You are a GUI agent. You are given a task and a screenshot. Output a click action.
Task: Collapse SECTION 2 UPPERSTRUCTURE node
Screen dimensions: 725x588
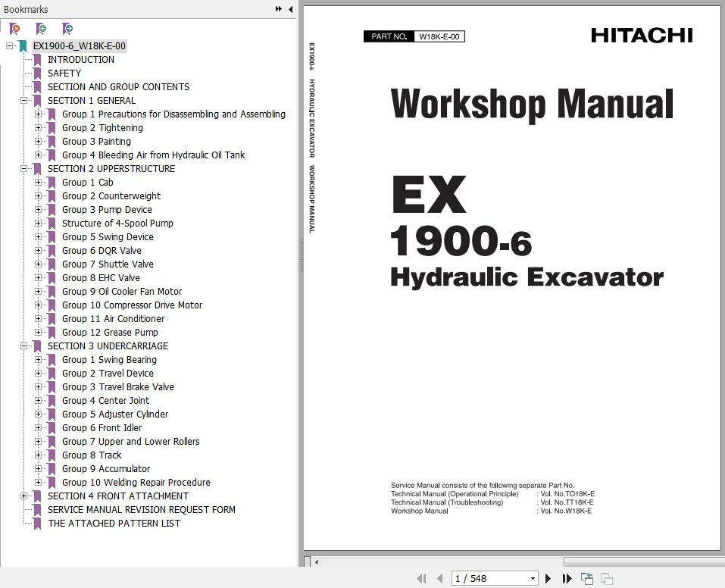click(x=23, y=169)
